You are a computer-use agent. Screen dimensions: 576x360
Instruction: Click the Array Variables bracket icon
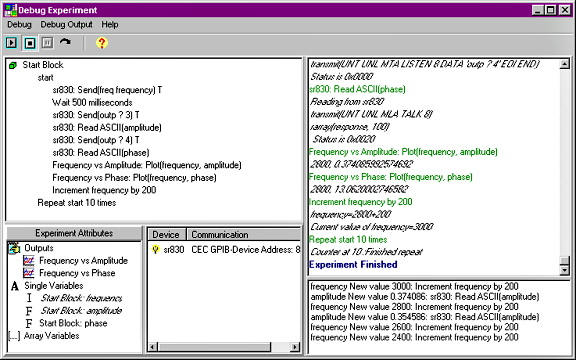[14, 336]
